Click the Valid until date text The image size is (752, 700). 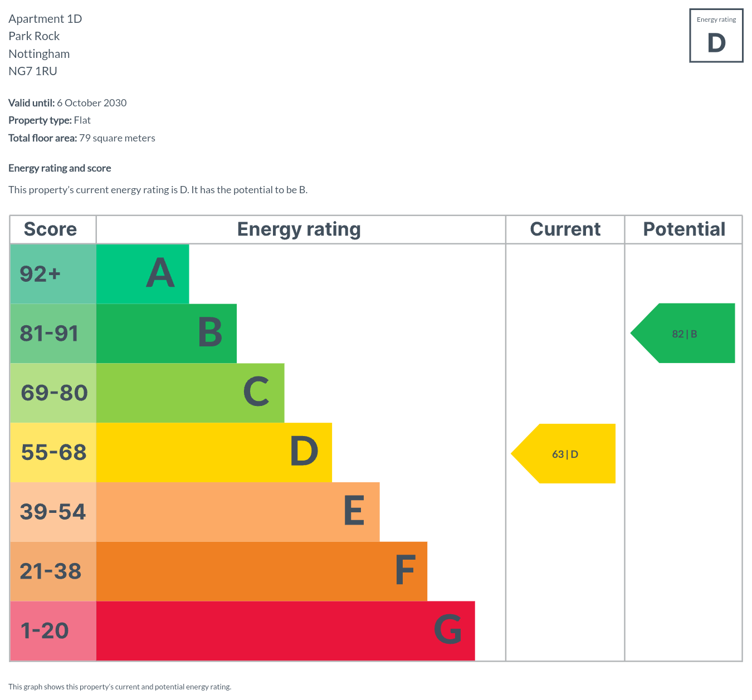pos(67,103)
